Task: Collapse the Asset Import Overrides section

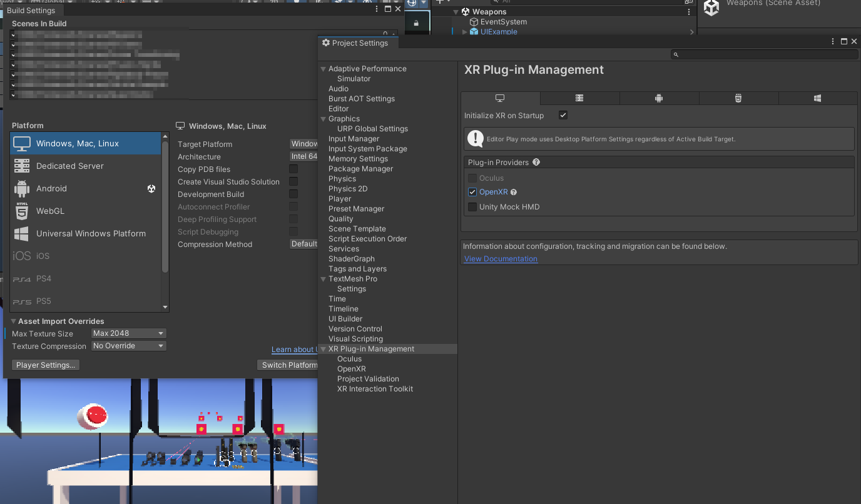Action: coord(14,321)
